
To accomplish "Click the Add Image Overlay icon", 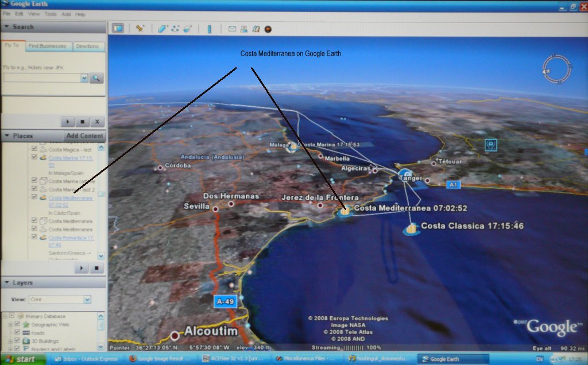I will pos(188,29).
